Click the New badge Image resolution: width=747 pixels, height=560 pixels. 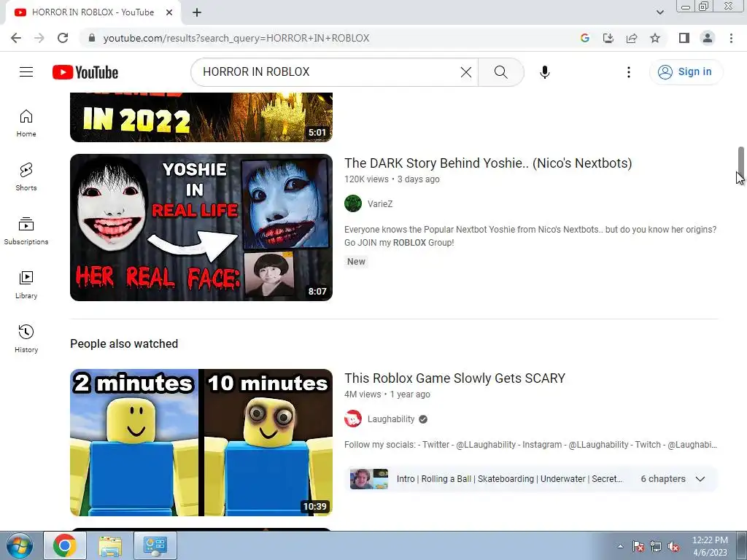(x=356, y=262)
